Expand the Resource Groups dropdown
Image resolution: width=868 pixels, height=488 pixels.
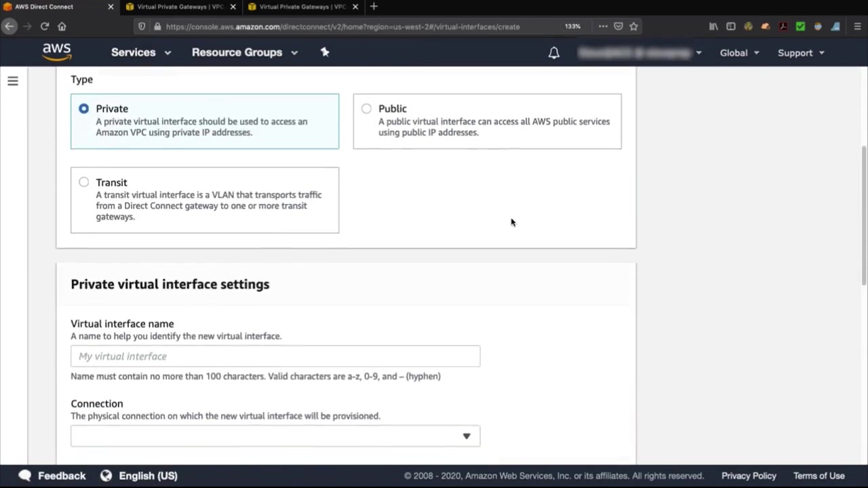coord(245,52)
